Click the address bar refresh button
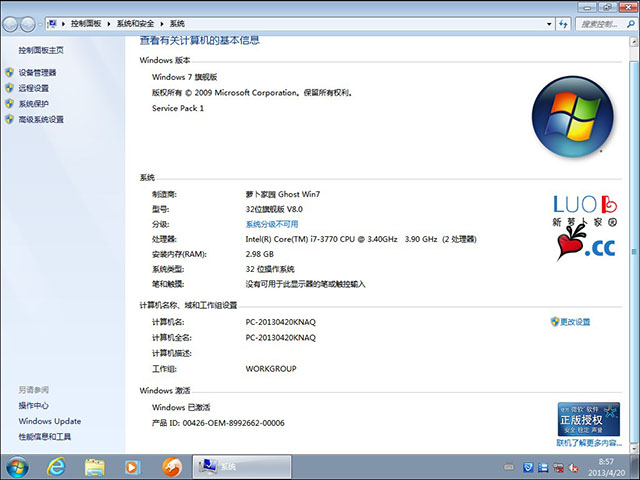 tap(564, 24)
